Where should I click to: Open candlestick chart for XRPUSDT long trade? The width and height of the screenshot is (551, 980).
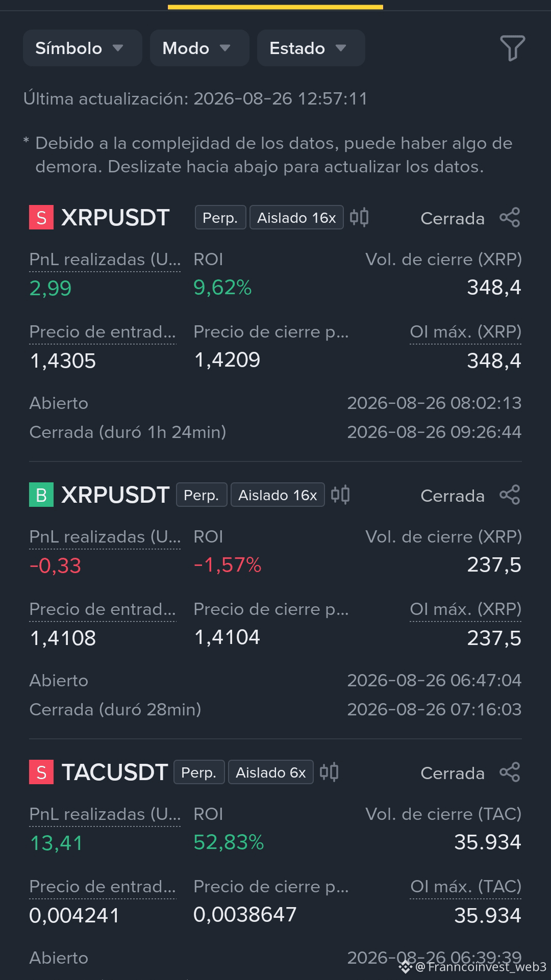click(340, 495)
